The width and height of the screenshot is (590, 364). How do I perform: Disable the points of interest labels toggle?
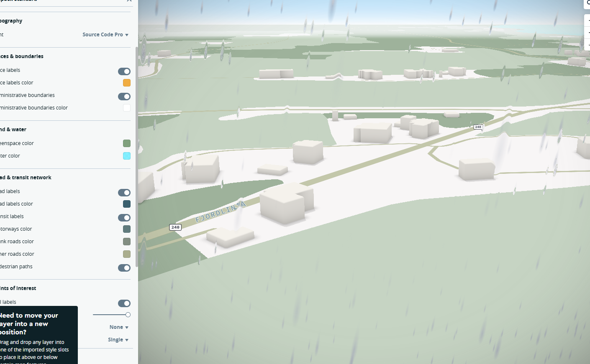124,303
